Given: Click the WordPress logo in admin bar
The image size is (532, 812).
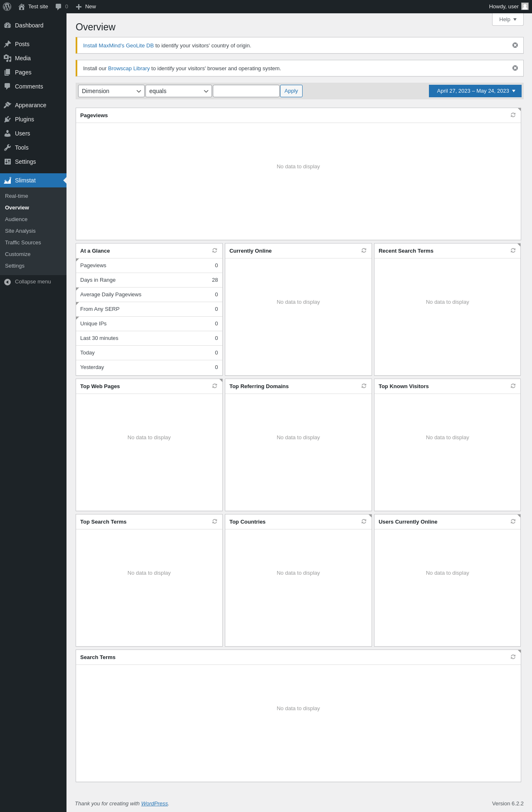Looking at the screenshot, I should tap(7, 7).
